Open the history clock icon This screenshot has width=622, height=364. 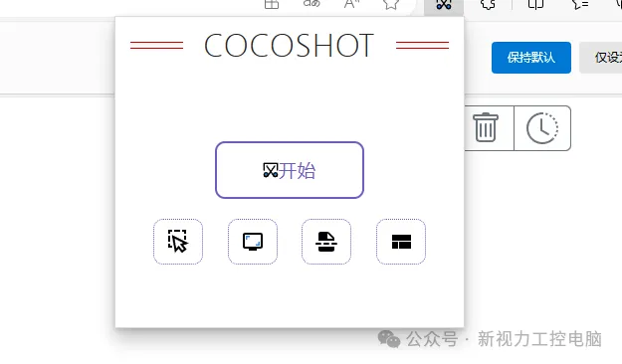click(542, 128)
